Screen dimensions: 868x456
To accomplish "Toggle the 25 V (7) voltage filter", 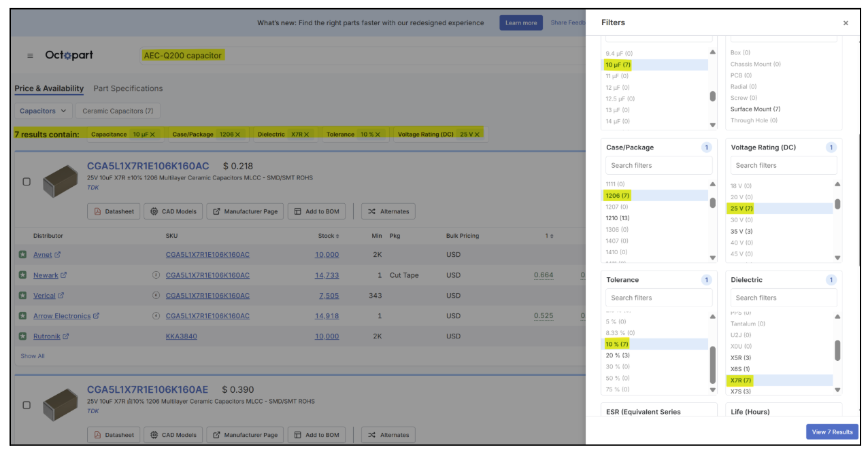I will (780, 209).
